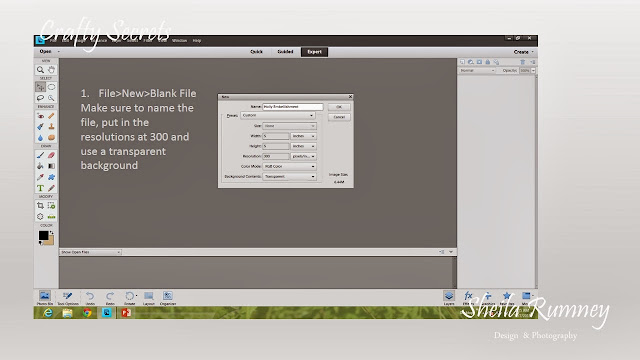Open the Color Mode dropdown
Viewport: 640px width, 360px height.
click(x=289, y=167)
